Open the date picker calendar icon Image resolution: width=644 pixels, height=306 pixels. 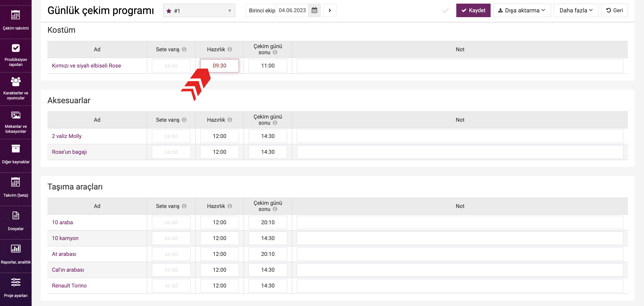click(x=314, y=10)
